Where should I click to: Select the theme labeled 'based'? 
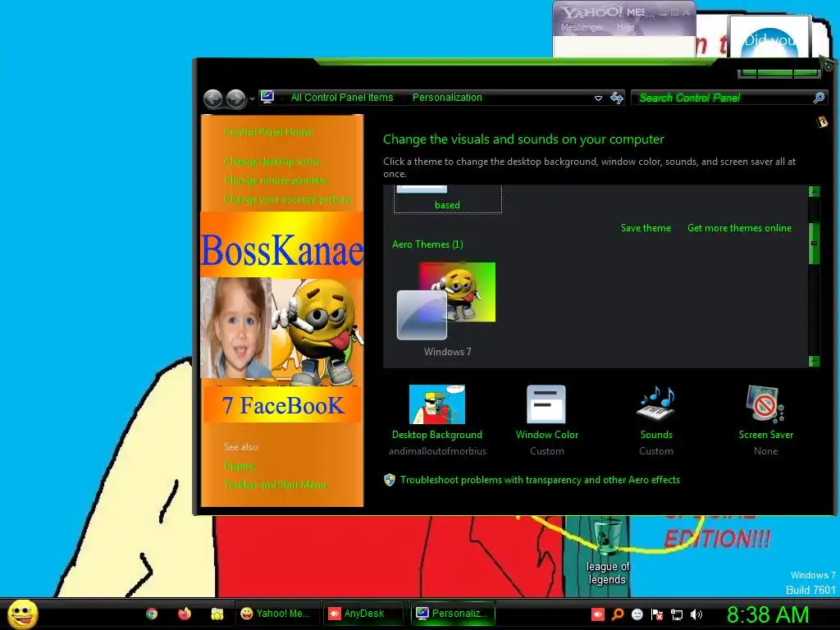coord(448,199)
